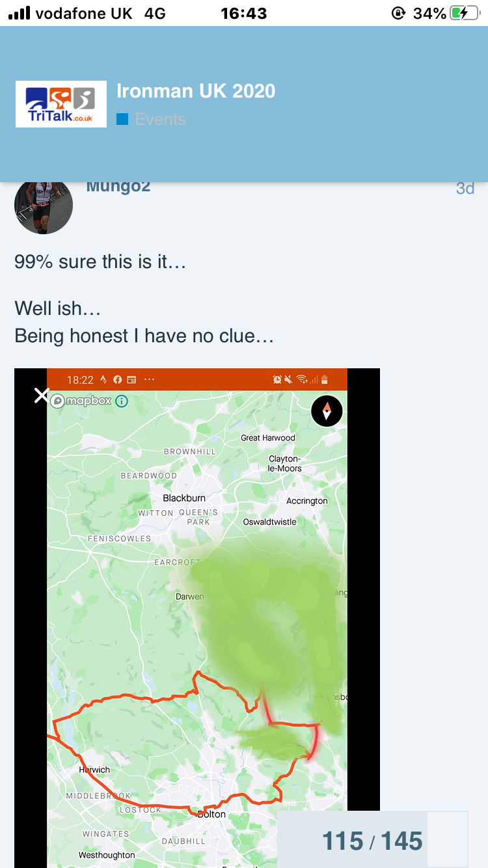Tap the 16:43 clock in the status bar
Viewport: 488px width, 868px height.
click(x=244, y=13)
